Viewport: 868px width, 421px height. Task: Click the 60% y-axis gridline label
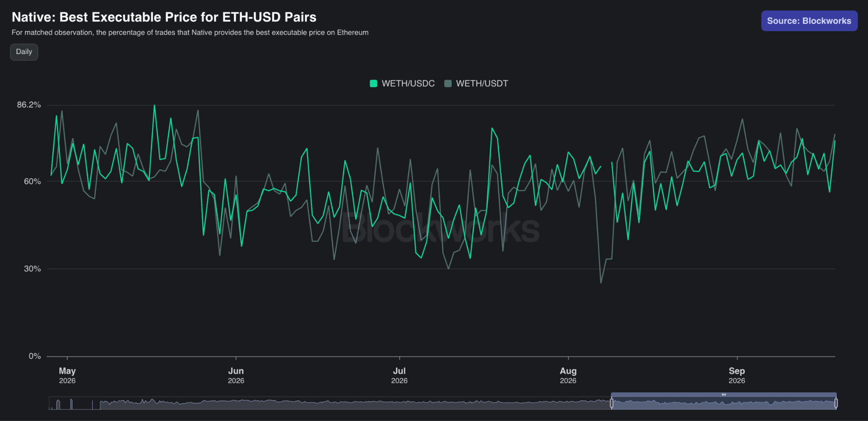click(x=32, y=182)
